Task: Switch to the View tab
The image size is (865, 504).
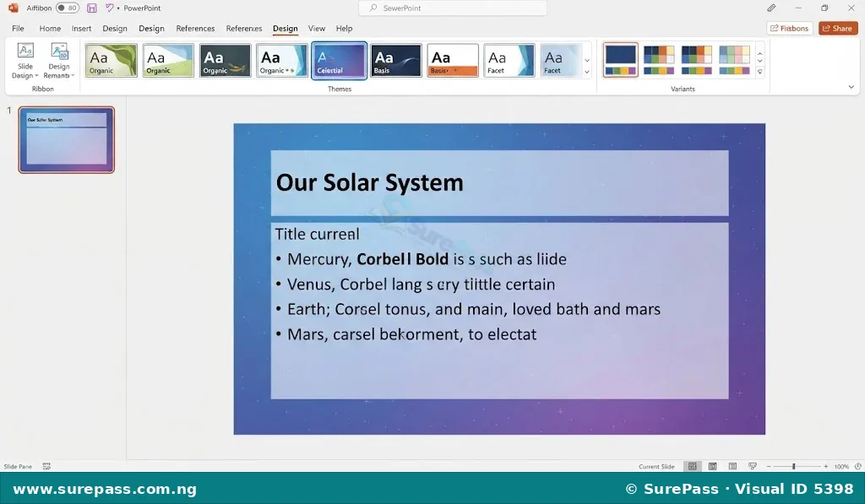Action: point(316,28)
